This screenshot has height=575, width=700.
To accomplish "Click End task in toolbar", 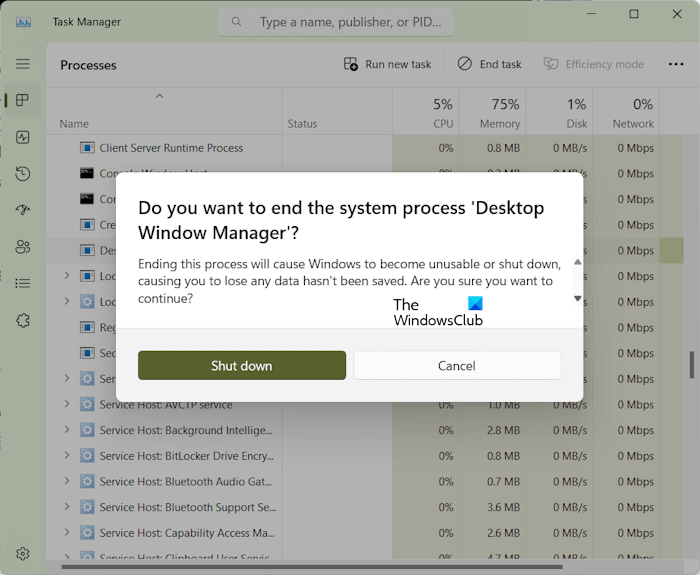I will click(489, 64).
